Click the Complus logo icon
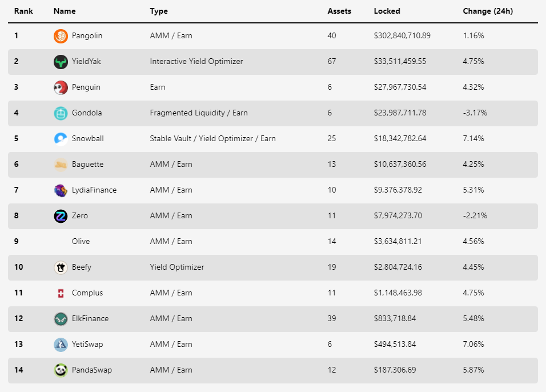 click(x=61, y=293)
